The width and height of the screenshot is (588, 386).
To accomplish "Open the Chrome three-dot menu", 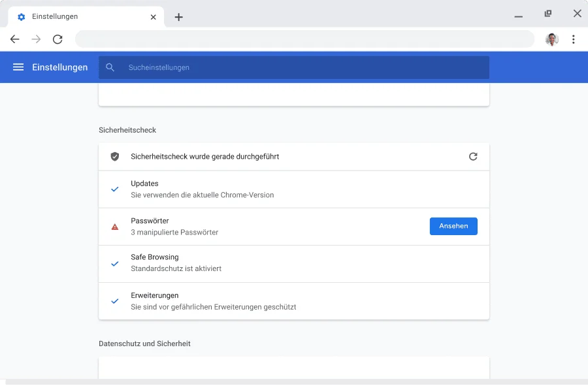I will (x=573, y=39).
